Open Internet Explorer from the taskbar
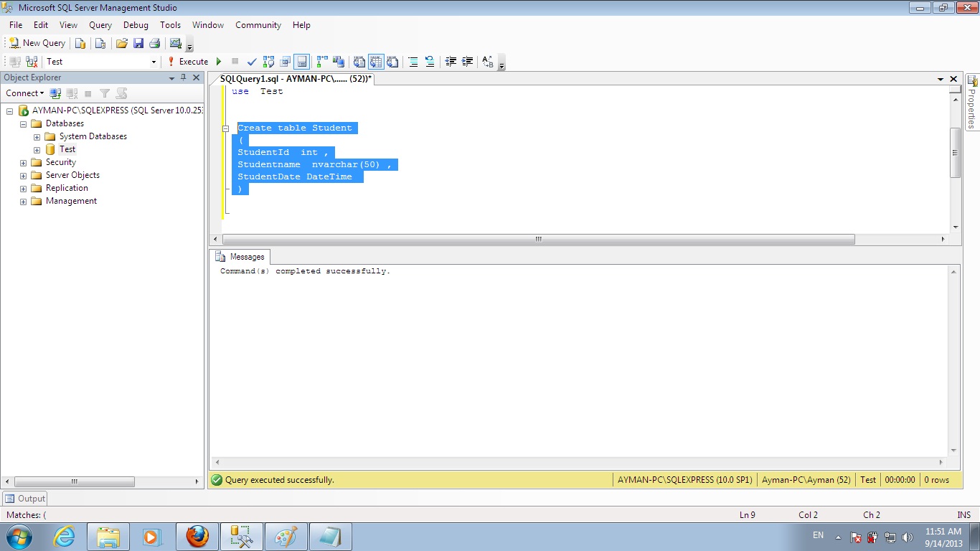Image resolution: width=980 pixels, height=551 pixels. (64, 537)
